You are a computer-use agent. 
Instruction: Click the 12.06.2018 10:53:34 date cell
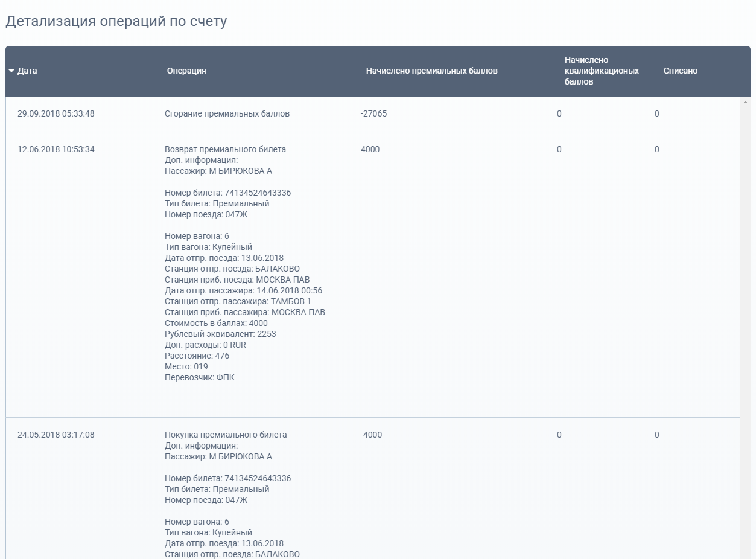tap(56, 149)
